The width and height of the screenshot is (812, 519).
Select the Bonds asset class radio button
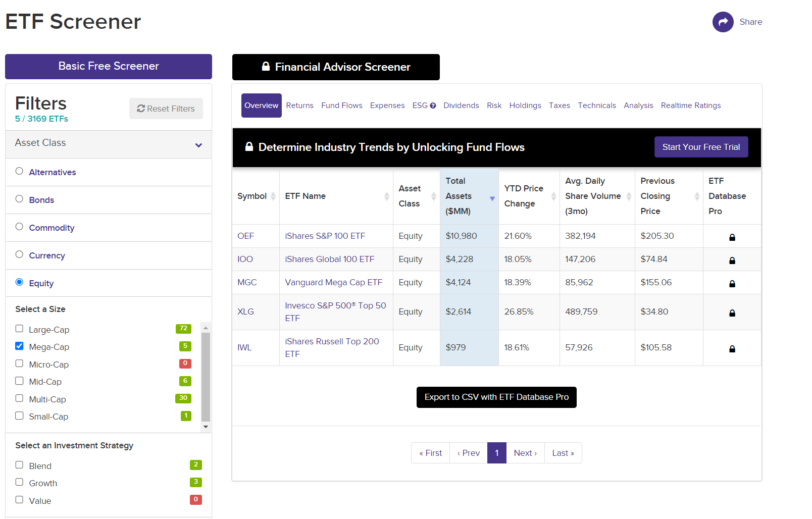[x=19, y=199]
